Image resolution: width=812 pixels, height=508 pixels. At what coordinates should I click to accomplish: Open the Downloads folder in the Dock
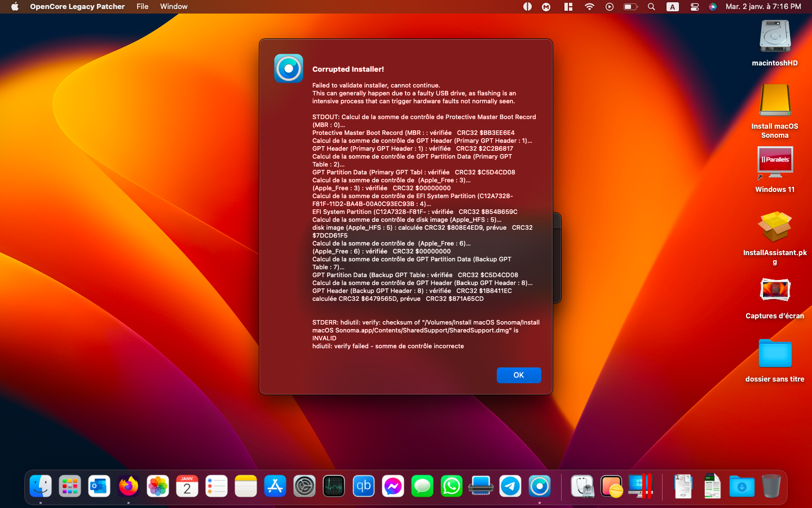742,486
